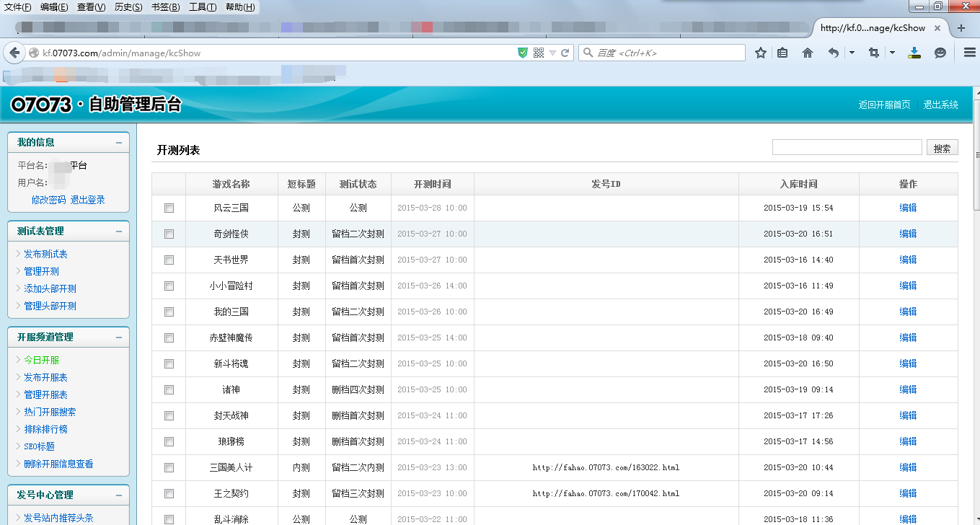Open fahao link ending 170042.html
Image resolution: width=980 pixels, height=525 pixels.
[606, 493]
